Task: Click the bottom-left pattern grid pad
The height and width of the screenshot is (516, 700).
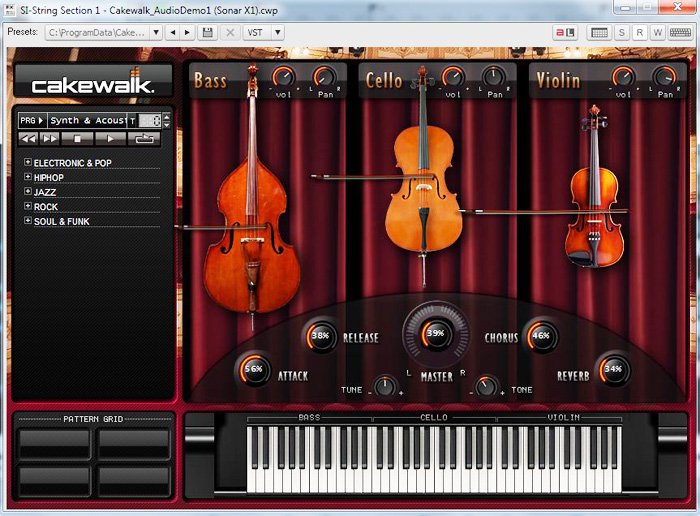Action: [x=54, y=481]
